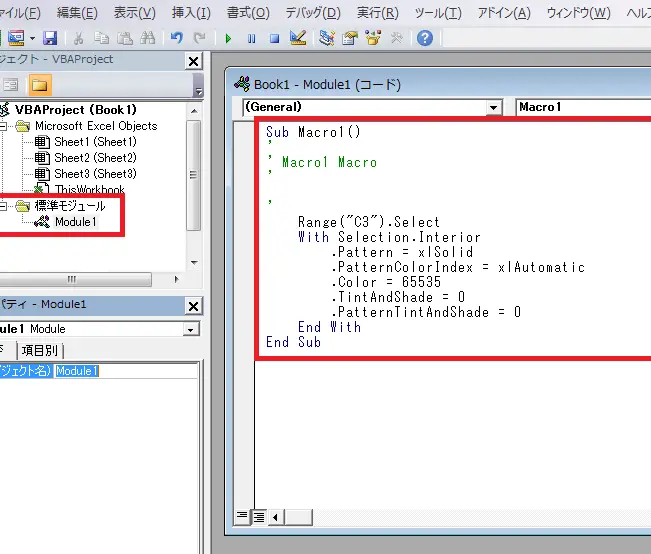Image resolution: width=651 pixels, height=554 pixels.
Task: Click the Project tree scroll-right arrow
Action: pyautogui.click(x=176, y=279)
